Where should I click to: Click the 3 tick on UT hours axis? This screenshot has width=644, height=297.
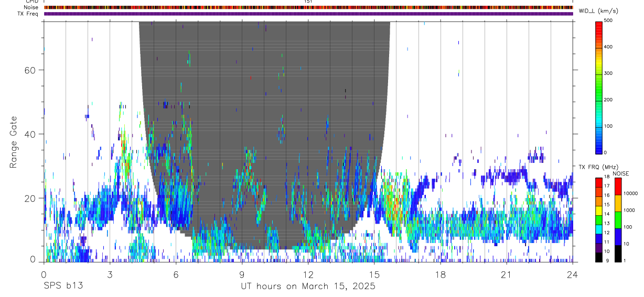tap(110, 274)
